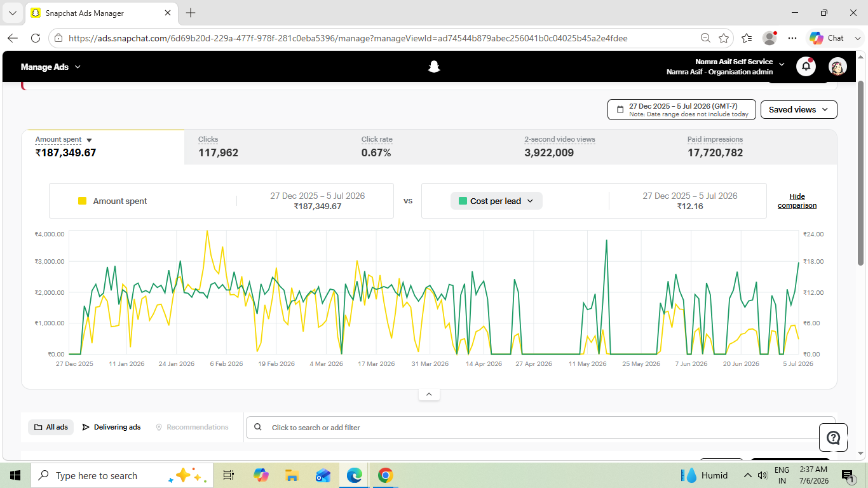
Task: Open the notifications bell
Action: click(806, 66)
